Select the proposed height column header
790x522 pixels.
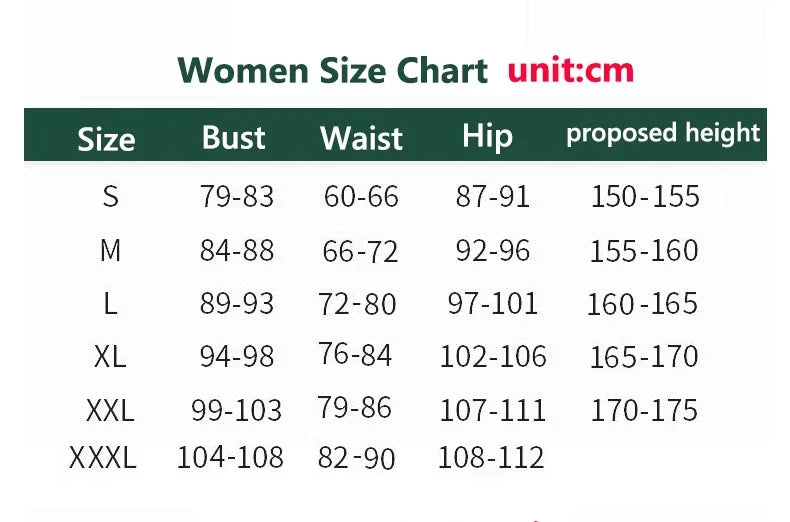click(x=663, y=134)
